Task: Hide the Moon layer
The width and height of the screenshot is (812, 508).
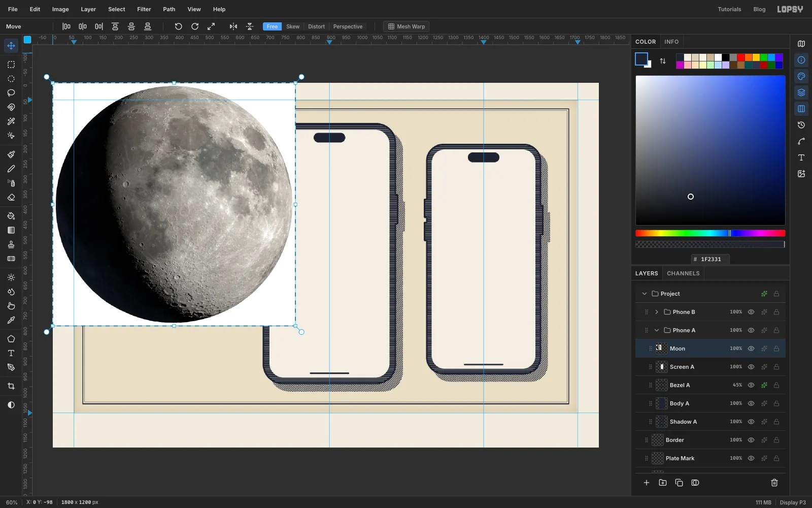Action: 751,348
